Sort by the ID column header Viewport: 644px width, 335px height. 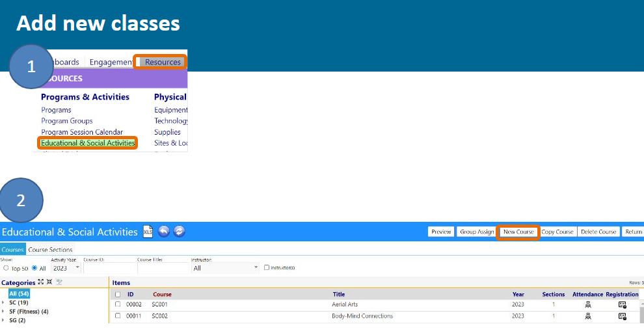[x=130, y=295]
